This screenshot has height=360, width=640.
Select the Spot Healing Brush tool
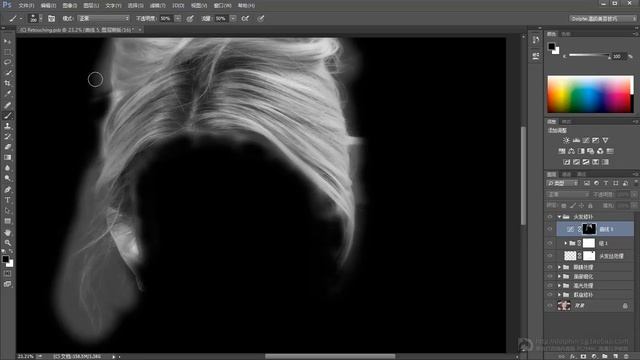[7, 105]
